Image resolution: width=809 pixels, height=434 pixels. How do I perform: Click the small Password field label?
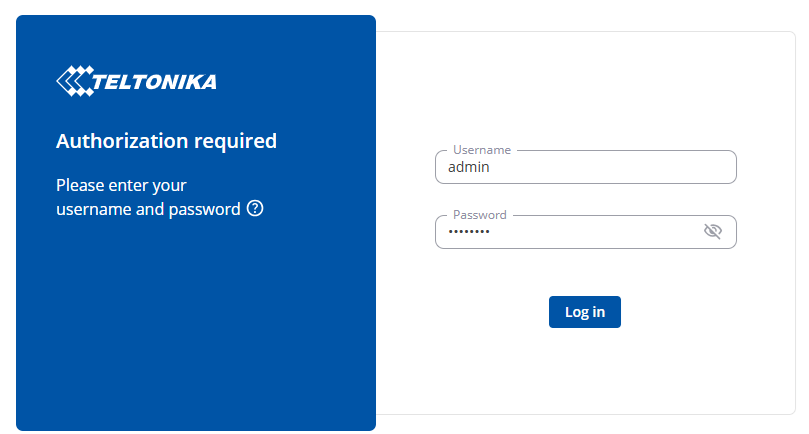[x=479, y=215]
